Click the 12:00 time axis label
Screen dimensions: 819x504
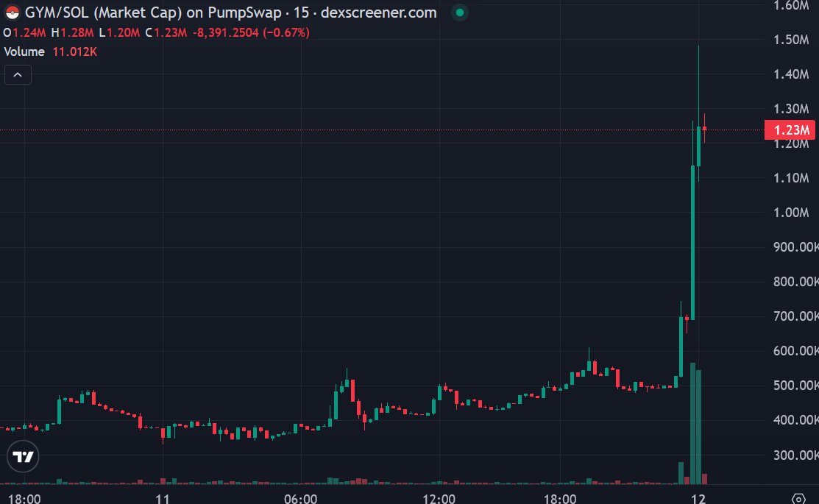coord(439,498)
